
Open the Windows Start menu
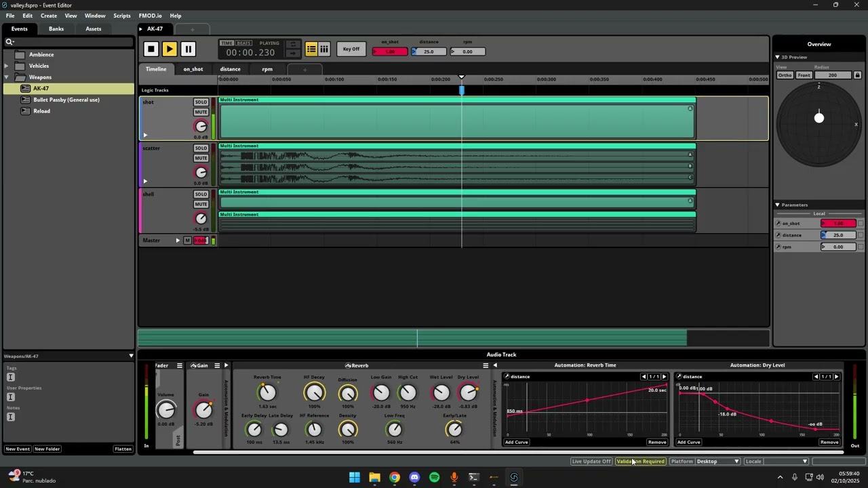(355, 477)
